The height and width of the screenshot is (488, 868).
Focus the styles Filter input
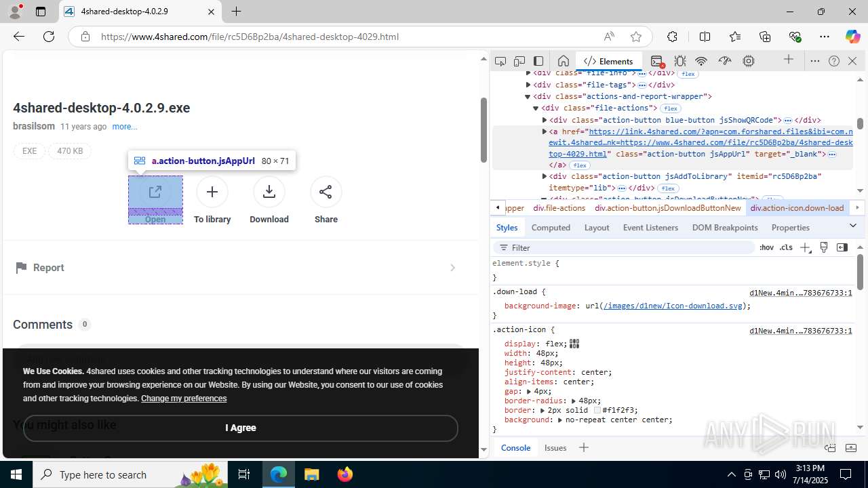pos(624,248)
